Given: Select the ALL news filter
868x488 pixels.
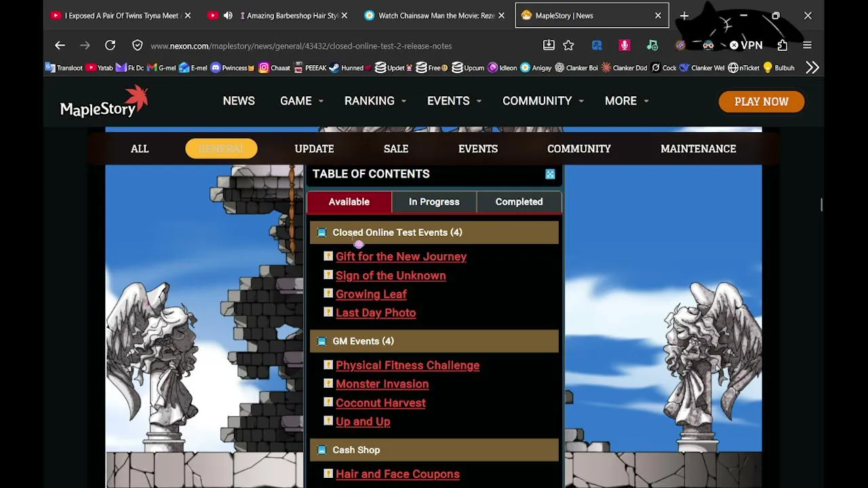Looking at the screenshot, I should click(x=140, y=148).
